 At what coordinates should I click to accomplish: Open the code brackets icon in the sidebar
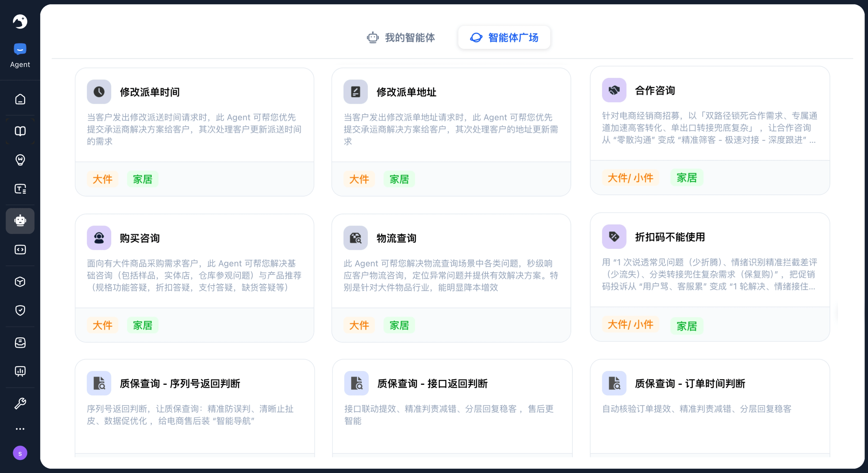[x=20, y=250]
